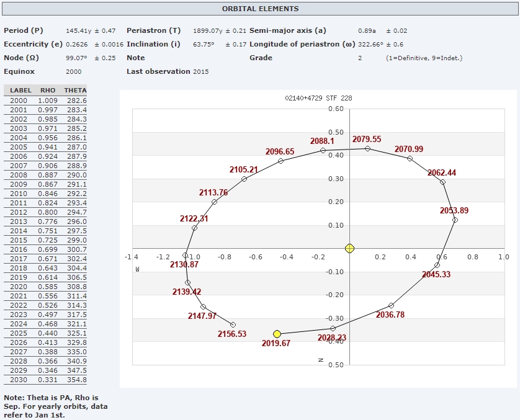Click the 2130.87 orbit data point
The image size is (520, 420).
click(186, 255)
